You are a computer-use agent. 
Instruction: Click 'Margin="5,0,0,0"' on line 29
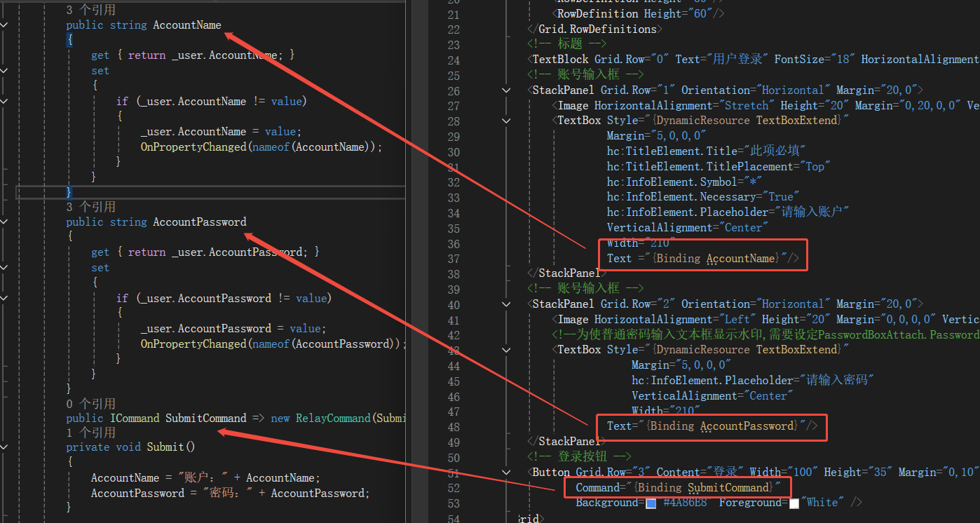click(656, 136)
